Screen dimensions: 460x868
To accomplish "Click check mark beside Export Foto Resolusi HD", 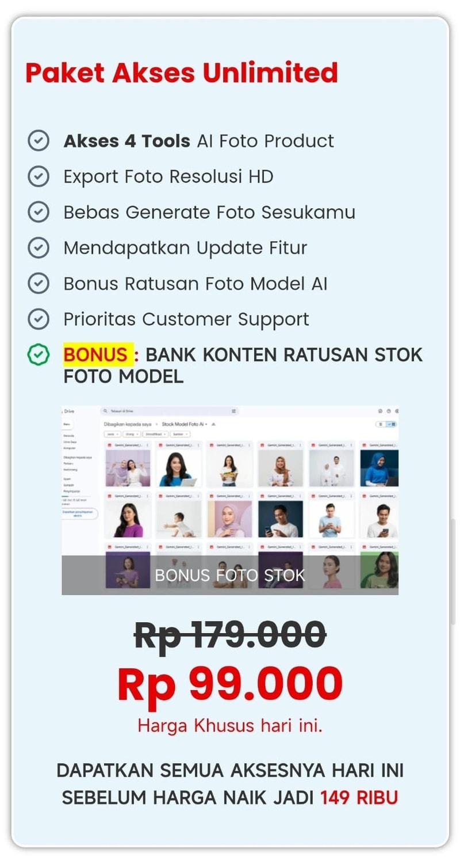I will click(39, 177).
